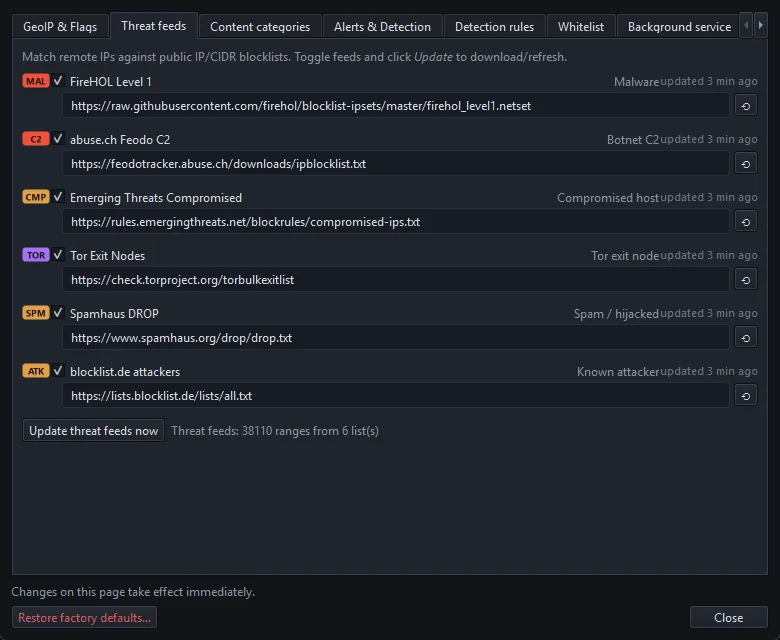Open the GeoIP & Flags tab
The height and width of the screenshot is (640, 780).
coord(60,26)
